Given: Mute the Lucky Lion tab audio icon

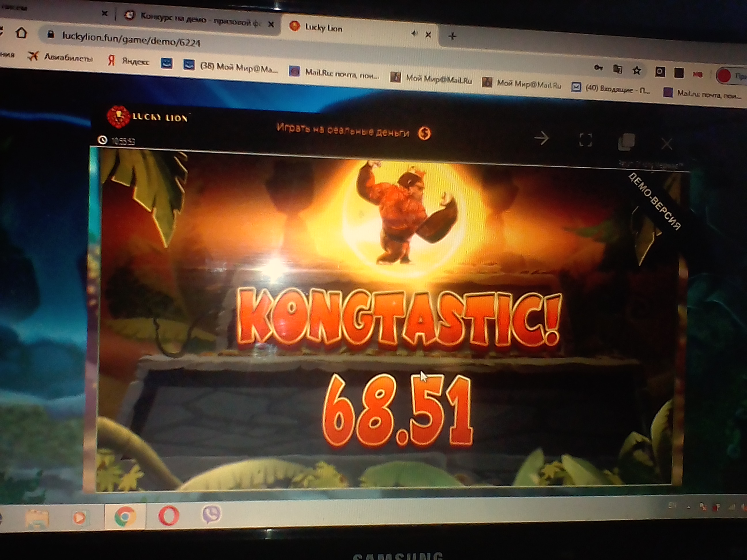Looking at the screenshot, I should click(x=414, y=33).
